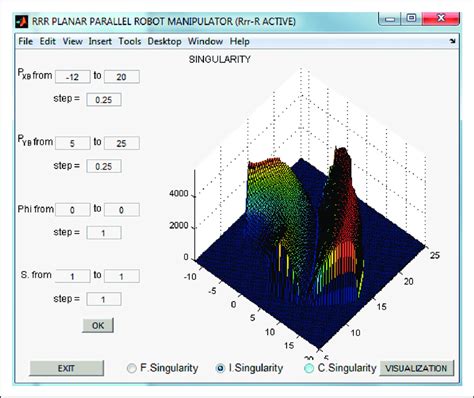474x398 pixels.
Task: Minimize the robot manipulator window
Action: click(390, 19)
